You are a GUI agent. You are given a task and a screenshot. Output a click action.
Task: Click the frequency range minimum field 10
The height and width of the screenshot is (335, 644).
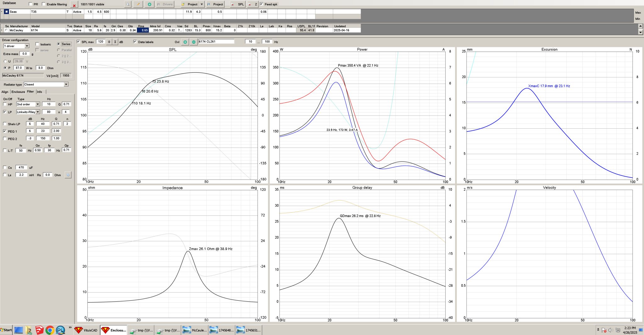coord(250,42)
